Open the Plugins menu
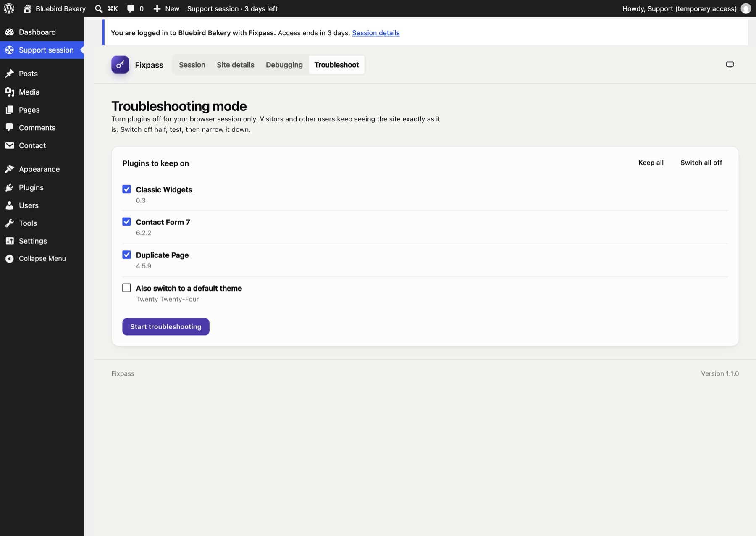The width and height of the screenshot is (756, 536). [42, 187]
